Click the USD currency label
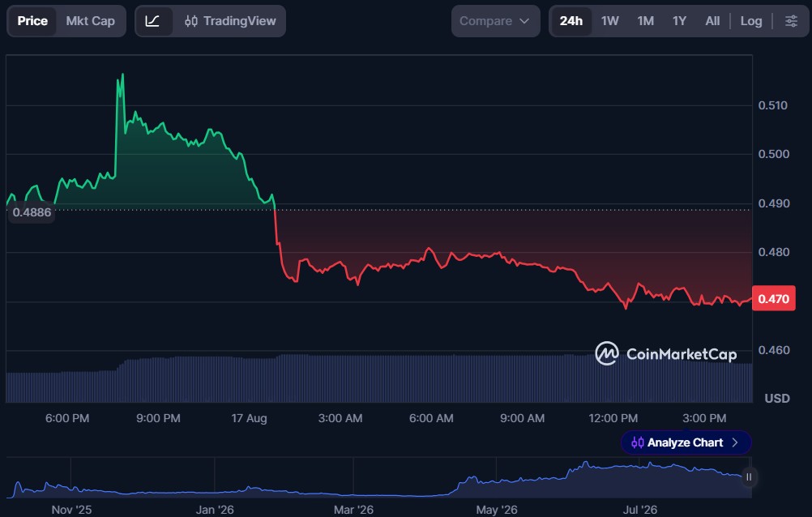 pos(777,399)
